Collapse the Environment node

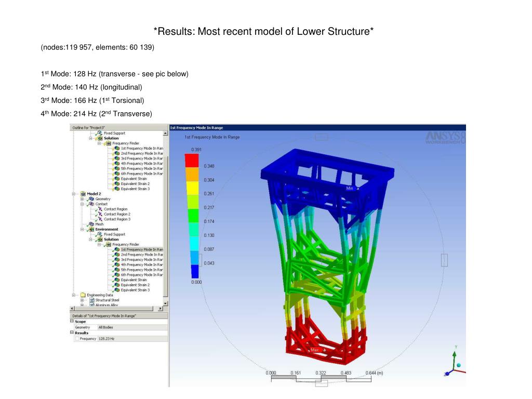point(82,229)
